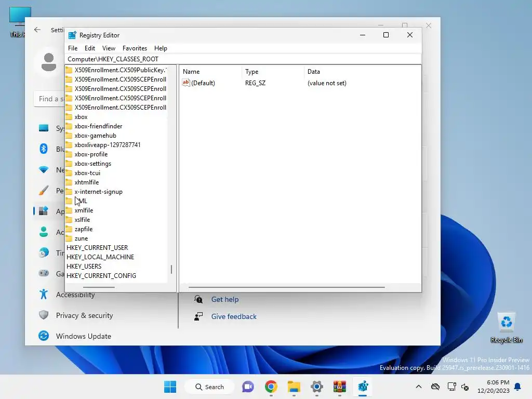
Task: Open Privacy & security in Settings sidebar
Action: point(84,315)
